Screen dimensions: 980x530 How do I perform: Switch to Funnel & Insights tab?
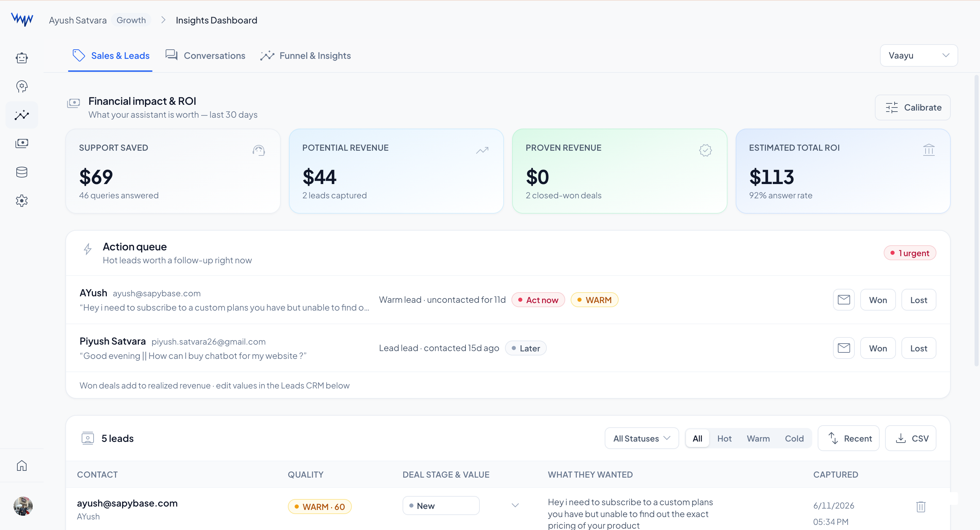pos(306,55)
